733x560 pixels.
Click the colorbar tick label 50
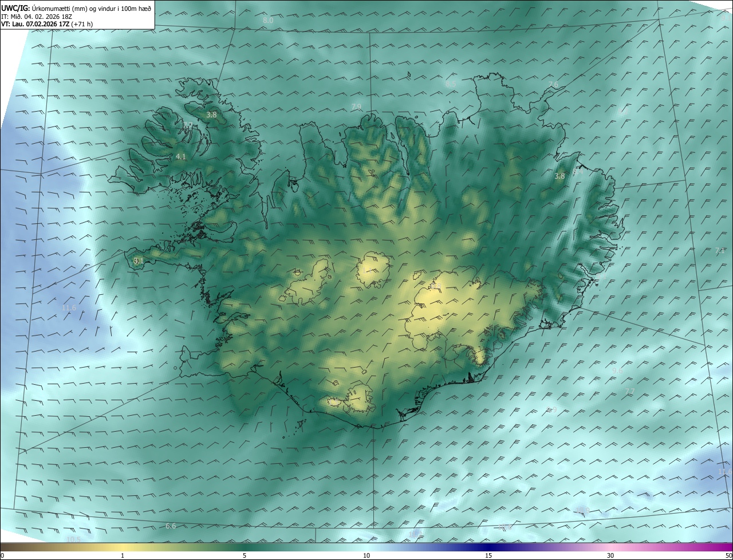pos(728,555)
